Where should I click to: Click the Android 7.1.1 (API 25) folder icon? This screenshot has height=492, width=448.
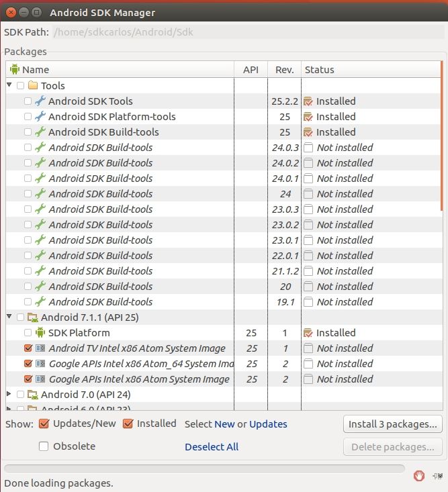[x=33, y=317]
